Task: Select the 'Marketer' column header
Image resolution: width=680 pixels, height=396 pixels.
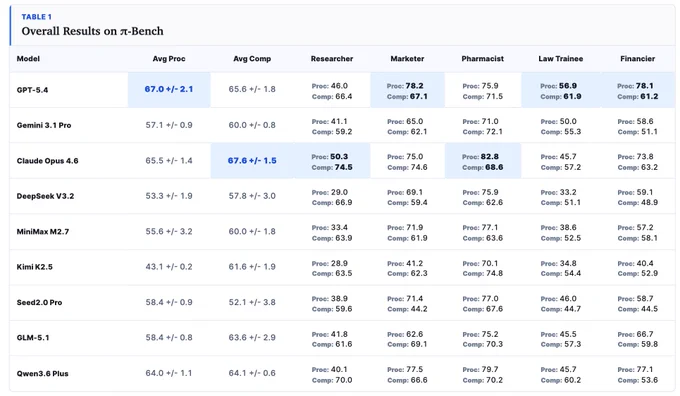Action: click(x=407, y=59)
